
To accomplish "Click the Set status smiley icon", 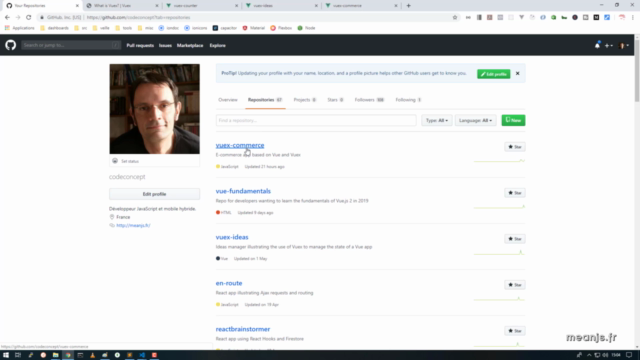I will tap(115, 161).
